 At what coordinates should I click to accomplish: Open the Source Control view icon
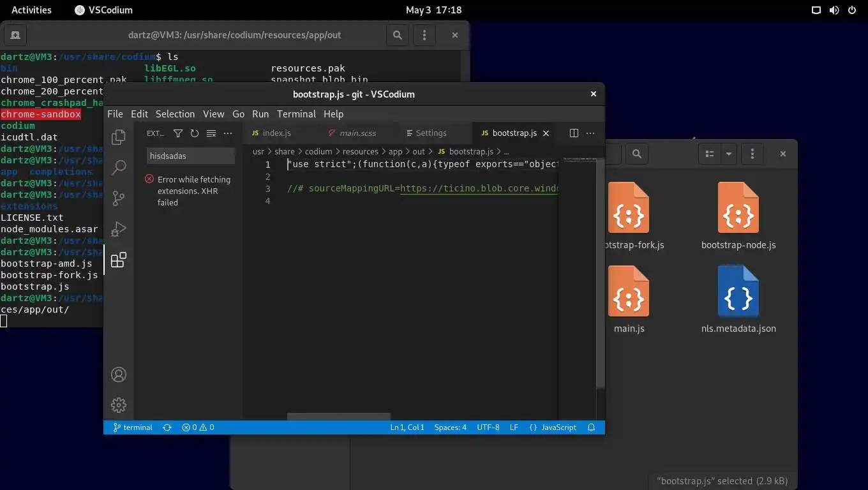click(x=119, y=198)
